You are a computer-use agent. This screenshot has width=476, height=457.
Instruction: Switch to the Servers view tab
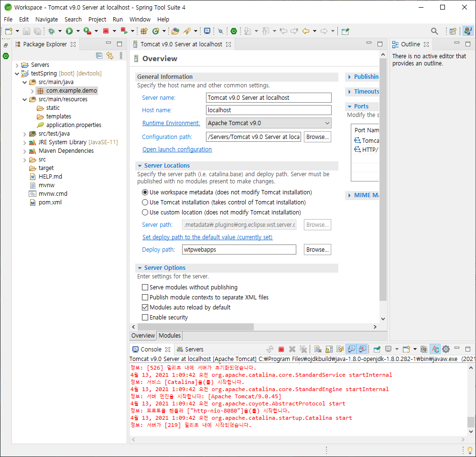pyautogui.click(x=190, y=350)
